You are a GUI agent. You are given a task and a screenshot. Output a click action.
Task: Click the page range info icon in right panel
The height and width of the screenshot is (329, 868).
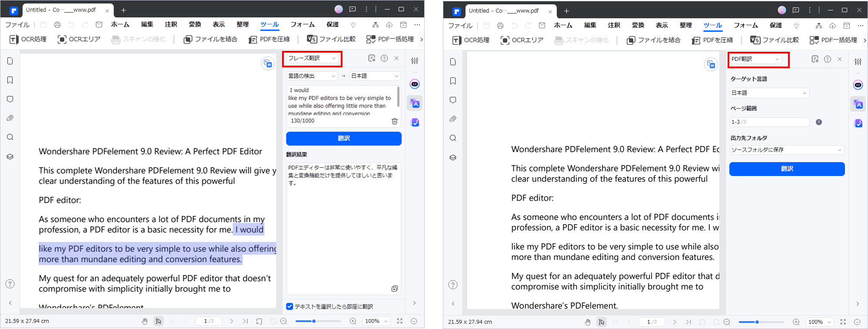tap(819, 122)
